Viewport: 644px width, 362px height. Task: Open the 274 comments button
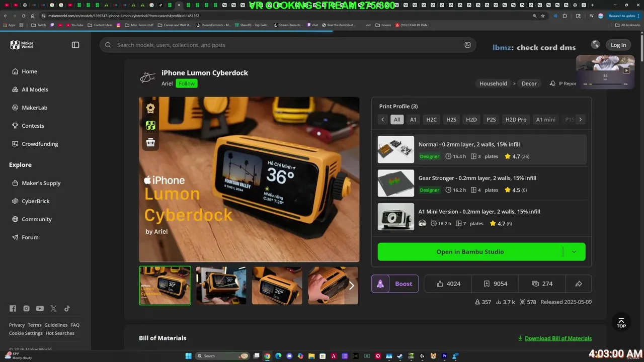[542, 284]
